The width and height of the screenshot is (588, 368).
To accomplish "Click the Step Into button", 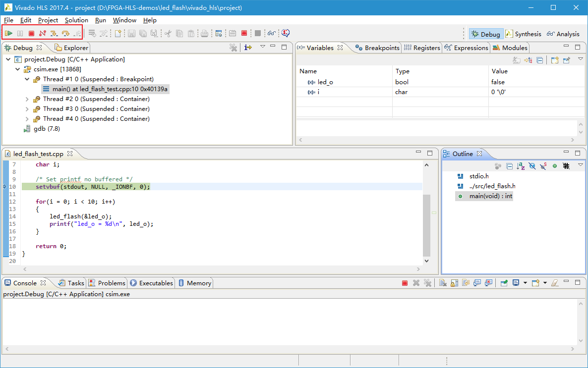I will 54,33.
